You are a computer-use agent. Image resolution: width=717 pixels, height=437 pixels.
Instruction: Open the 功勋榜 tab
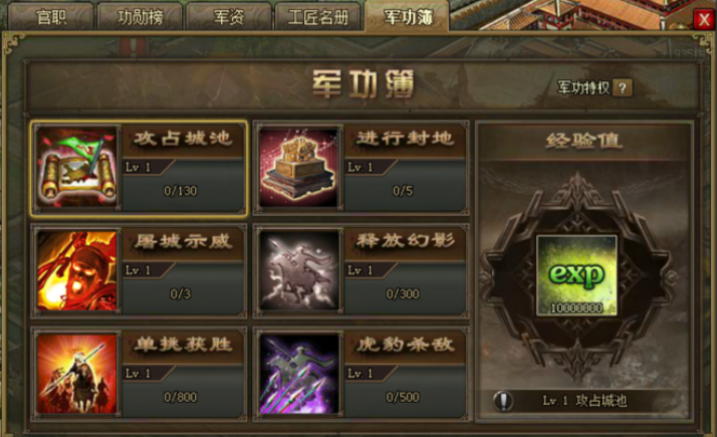(140, 17)
